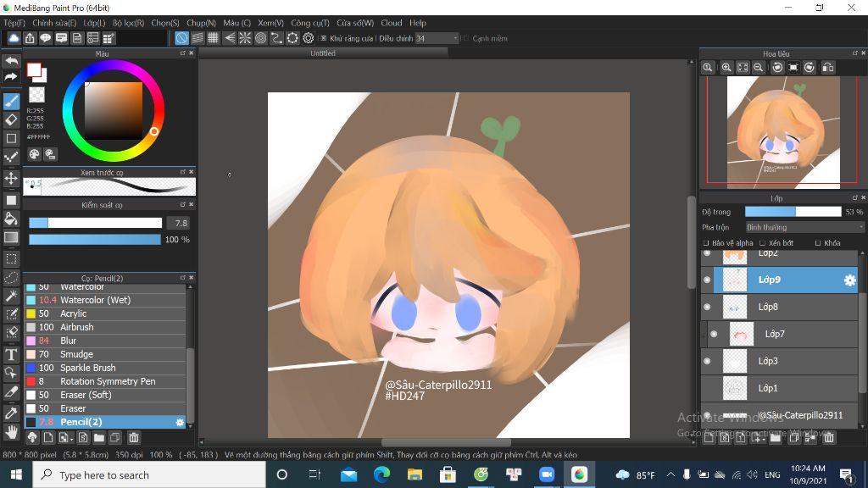This screenshot has width=868, height=488.
Task: Rotate navigator view left
Action: click(777, 68)
